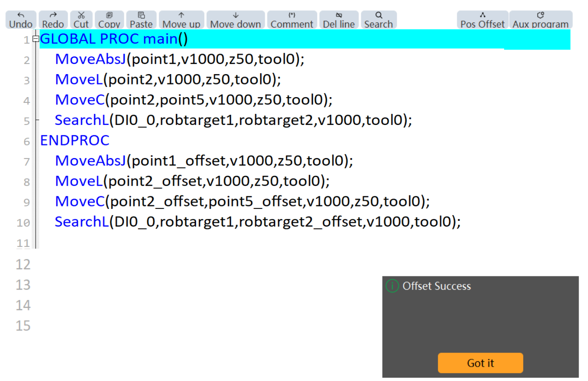
Task: Cut the selected line with Cut
Action: point(81,20)
